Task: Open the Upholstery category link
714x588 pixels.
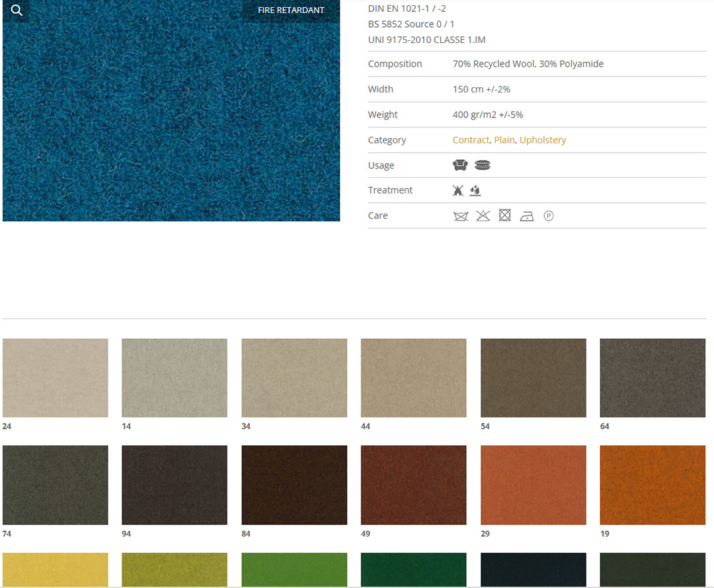Action: click(543, 140)
